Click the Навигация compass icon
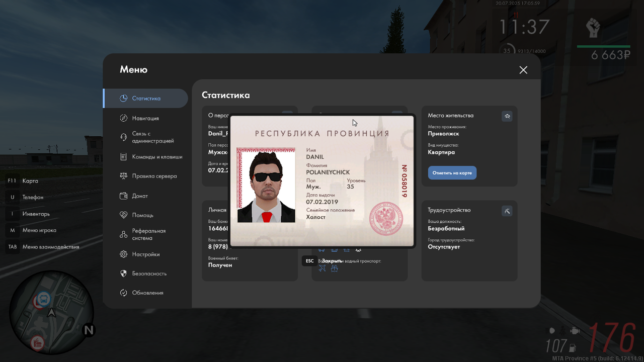644x362 pixels. (123, 118)
